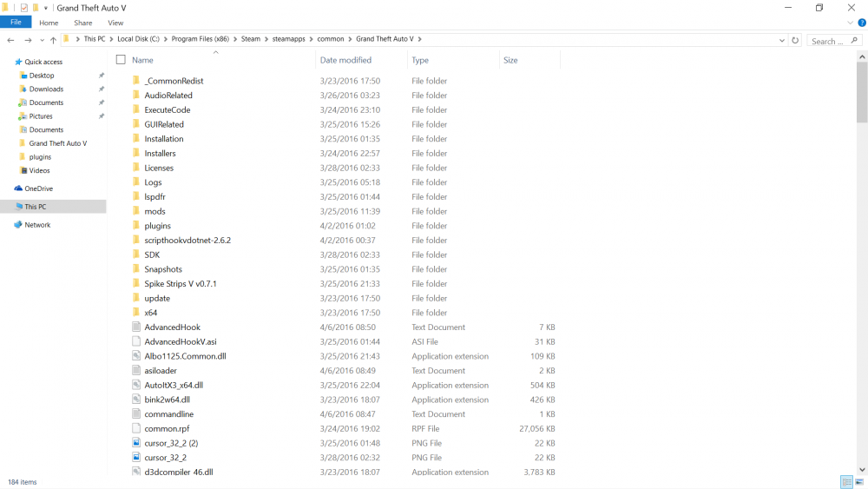Click the _CommonRedist folder icon
Image resolution: width=868 pixels, height=489 pixels.
(x=136, y=80)
